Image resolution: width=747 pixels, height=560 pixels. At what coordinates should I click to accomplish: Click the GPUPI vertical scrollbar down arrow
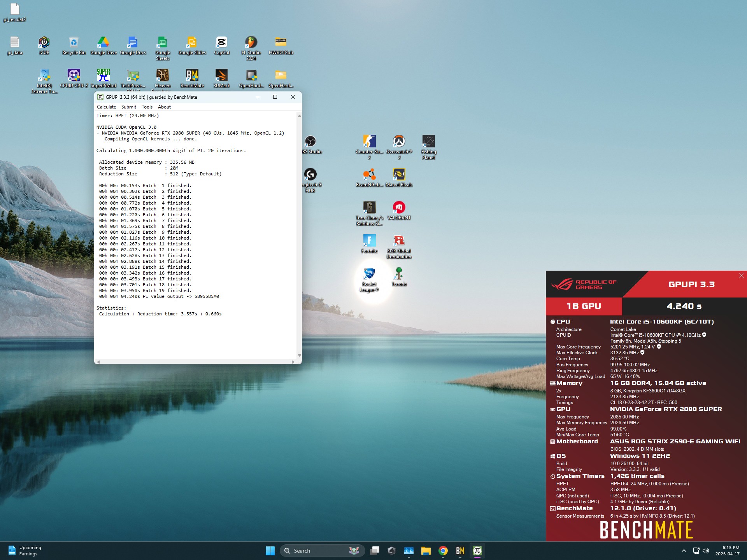(299, 355)
